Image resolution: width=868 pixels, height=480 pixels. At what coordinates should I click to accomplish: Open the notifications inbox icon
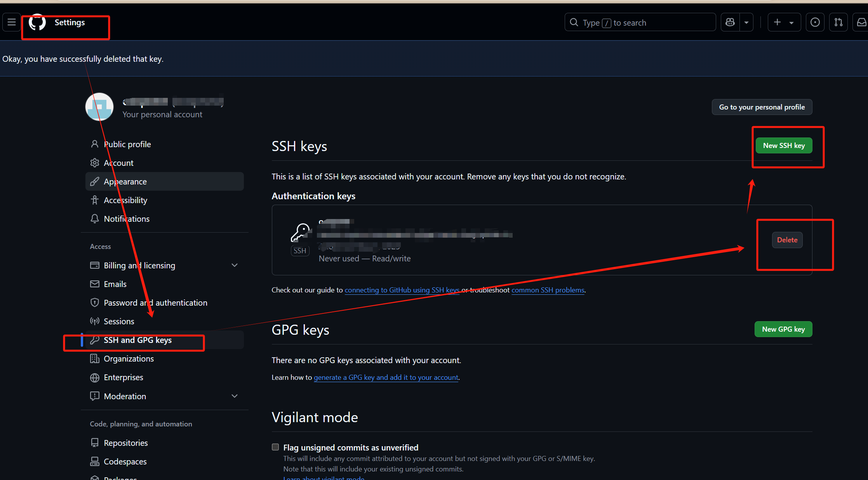point(861,22)
